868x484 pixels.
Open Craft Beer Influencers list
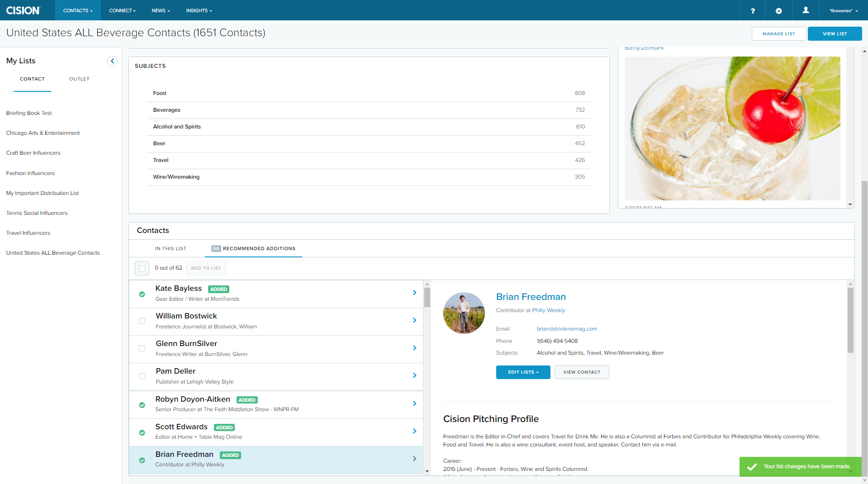click(x=33, y=153)
